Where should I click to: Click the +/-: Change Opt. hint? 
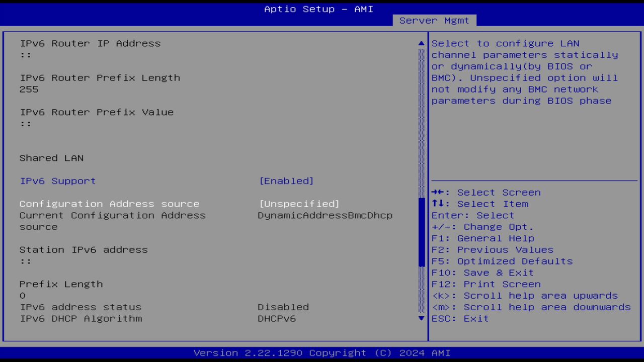[482, 227]
